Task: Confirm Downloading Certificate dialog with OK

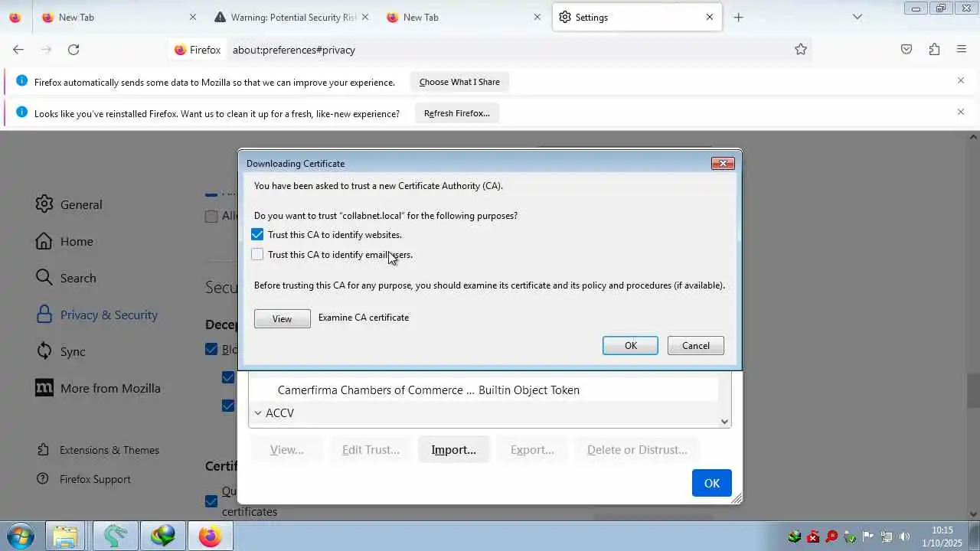Action: click(630, 345)
